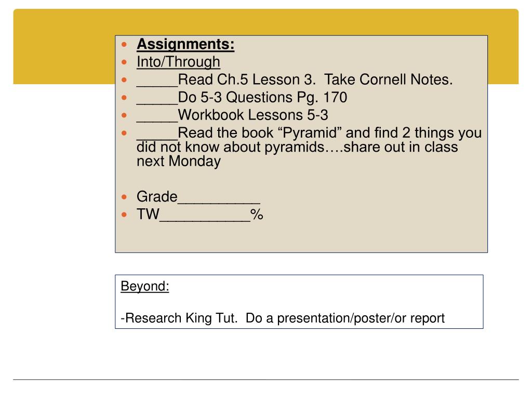Click the text next Monday

pos(179,161)
